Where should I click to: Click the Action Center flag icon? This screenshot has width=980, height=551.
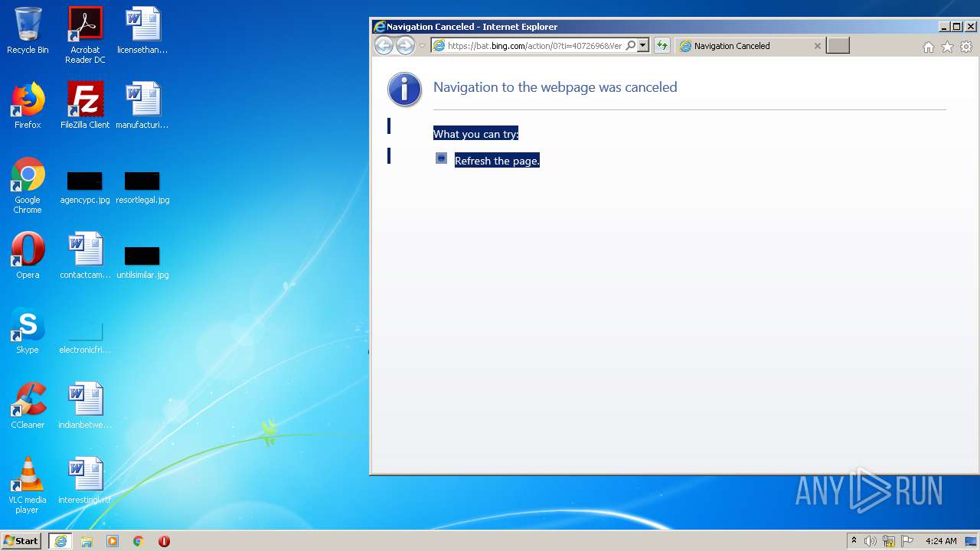[x=907, y=541]
